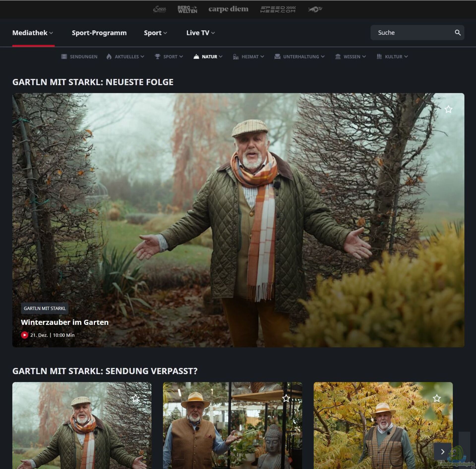Viewport: 476px width, 469px height.
Task: Favorite the large featured episode with the star
Action: 448,109
